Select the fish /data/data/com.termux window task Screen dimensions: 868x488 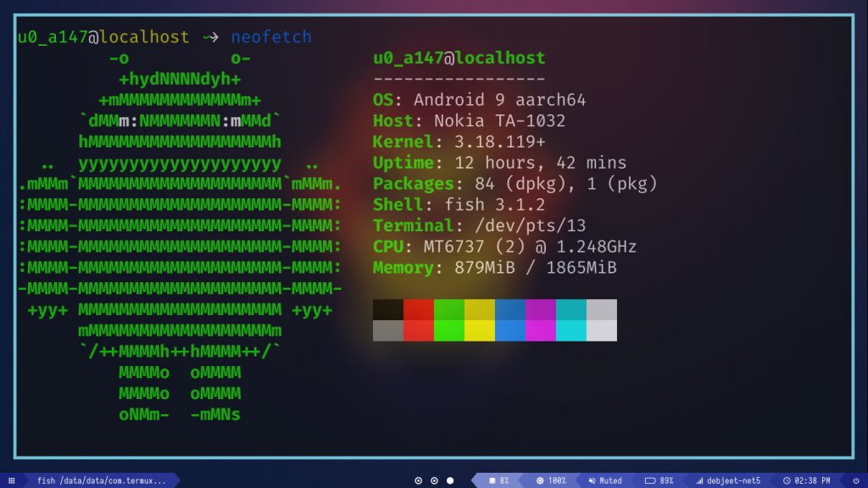[x=102, y=481]
